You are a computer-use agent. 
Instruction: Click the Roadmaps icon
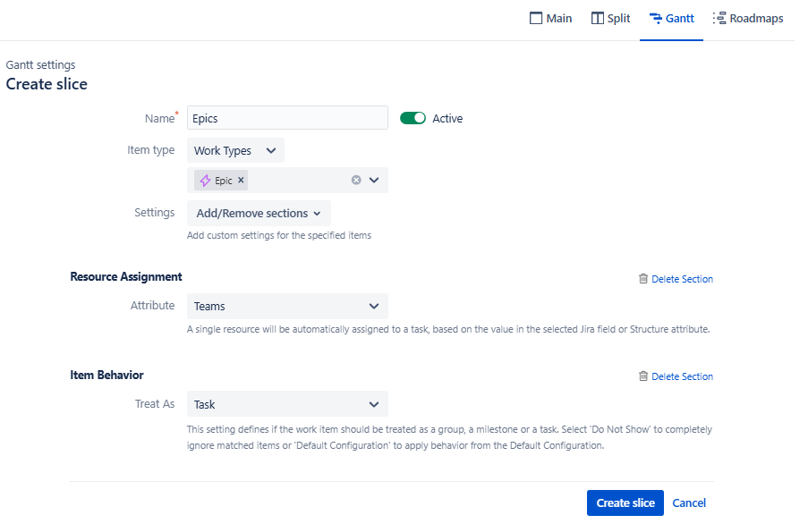click(719, 19)
